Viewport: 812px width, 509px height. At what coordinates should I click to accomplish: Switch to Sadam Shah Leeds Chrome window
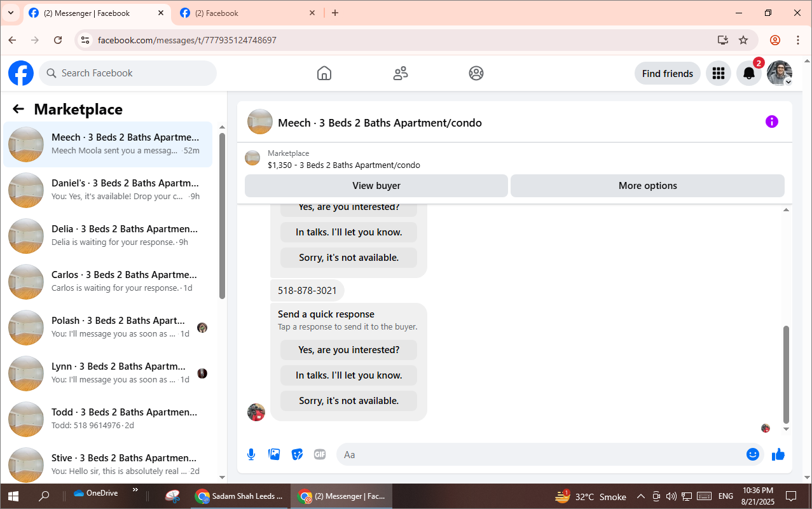point(240,496)
